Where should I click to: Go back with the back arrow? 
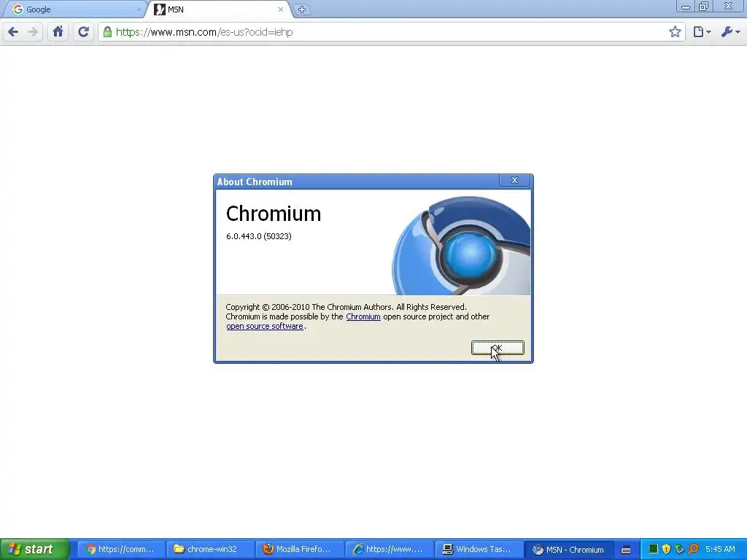13,32
